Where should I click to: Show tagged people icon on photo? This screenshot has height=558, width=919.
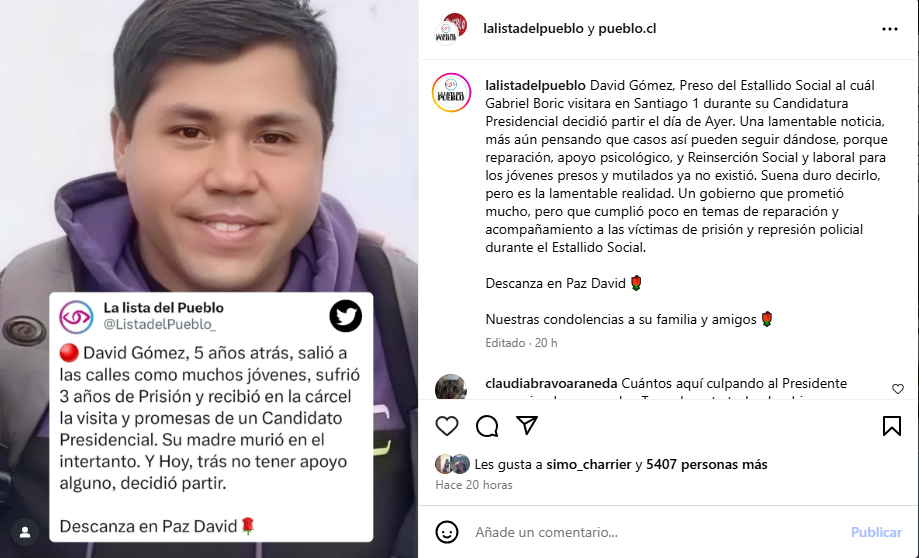(x=25, y=532)
